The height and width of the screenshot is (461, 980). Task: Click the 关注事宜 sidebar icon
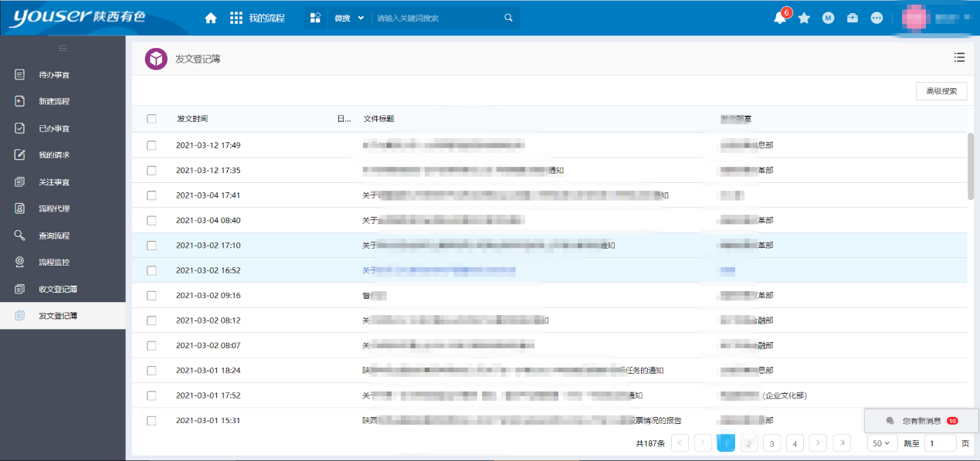(20, 182)
